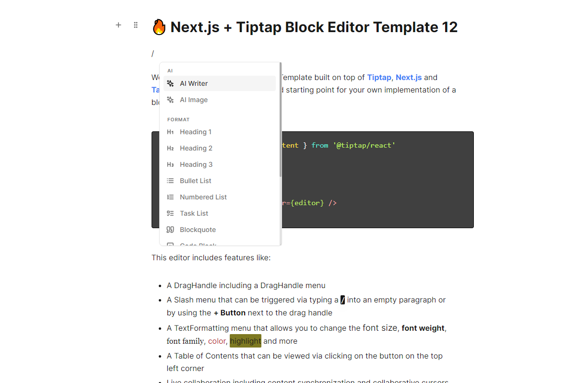The image size is (588, 383).
Task: Open the Next.js link
Action: point(409,77)
